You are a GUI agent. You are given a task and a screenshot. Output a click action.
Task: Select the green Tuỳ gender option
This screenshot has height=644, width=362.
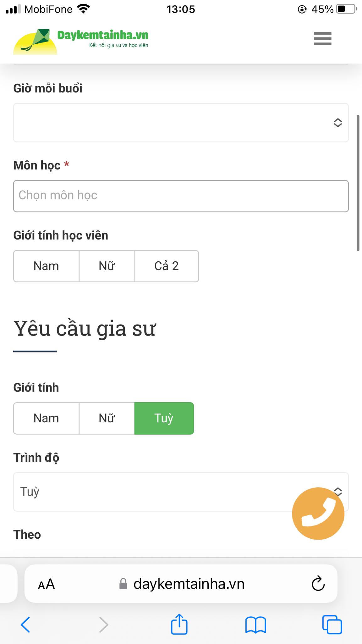[164, 418]
